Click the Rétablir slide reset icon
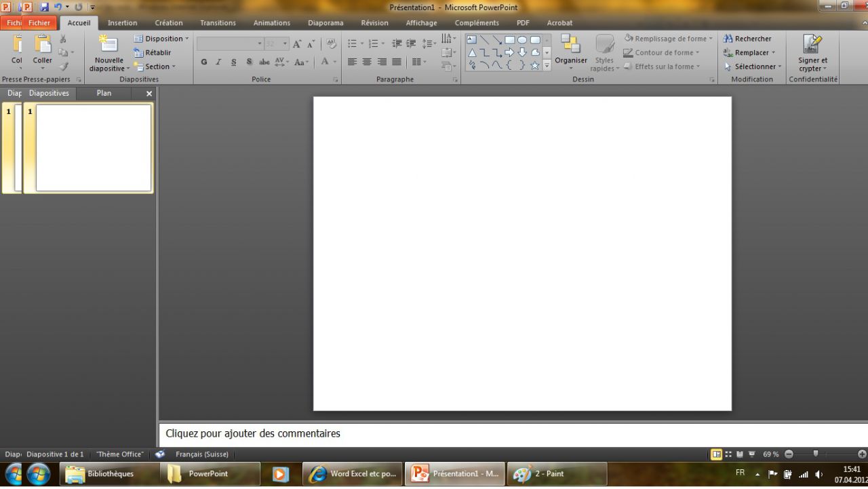868x489 pixels. (x=138, y=53)
